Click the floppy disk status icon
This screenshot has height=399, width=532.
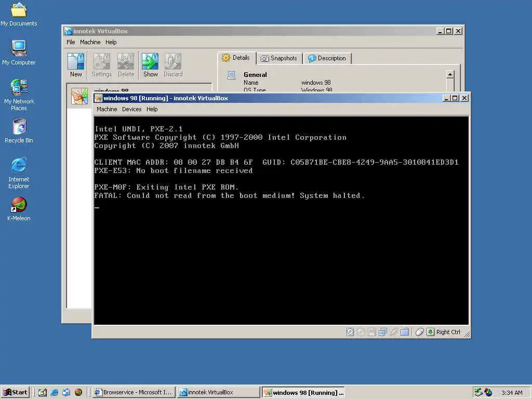(372, 332)
